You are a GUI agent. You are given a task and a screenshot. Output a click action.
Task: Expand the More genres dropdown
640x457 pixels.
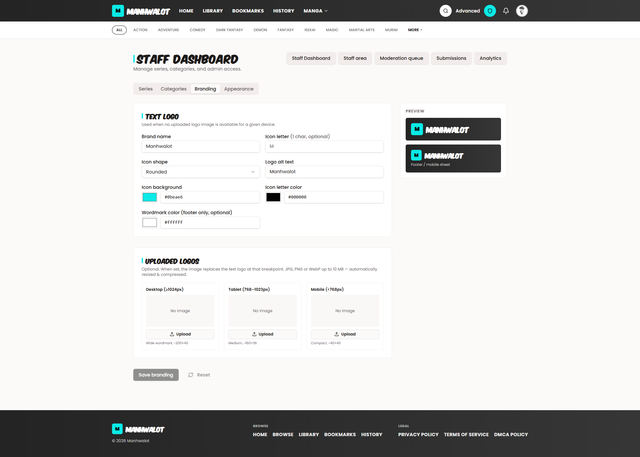(x=415, y=30)
